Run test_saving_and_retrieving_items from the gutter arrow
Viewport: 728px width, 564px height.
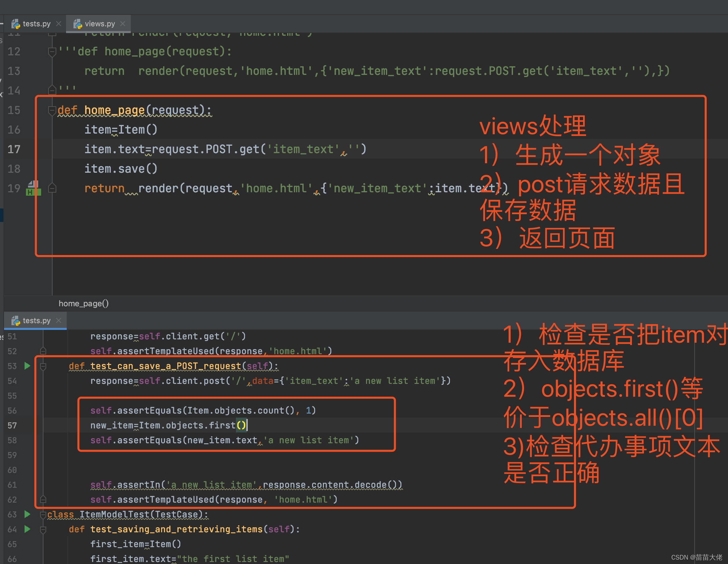(27, 529)
